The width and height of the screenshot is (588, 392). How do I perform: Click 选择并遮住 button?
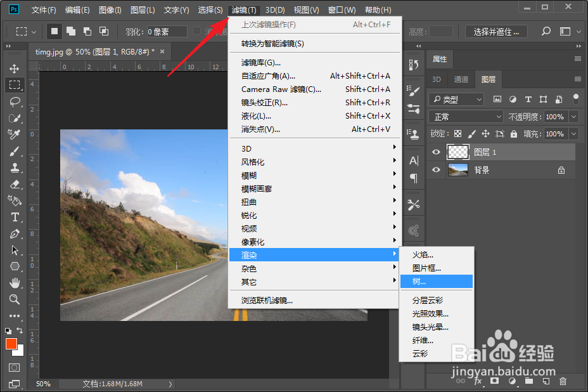[x=496, y=32]
